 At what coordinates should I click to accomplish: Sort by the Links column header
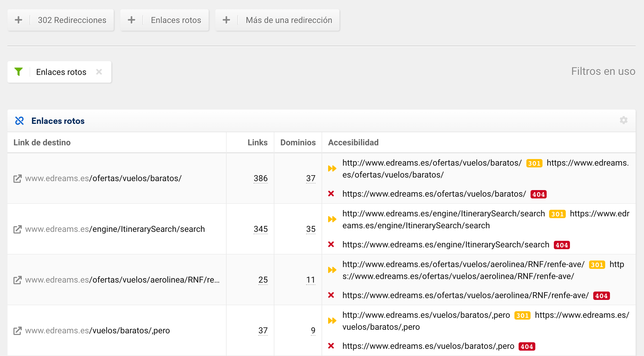[x=257, y=142]
